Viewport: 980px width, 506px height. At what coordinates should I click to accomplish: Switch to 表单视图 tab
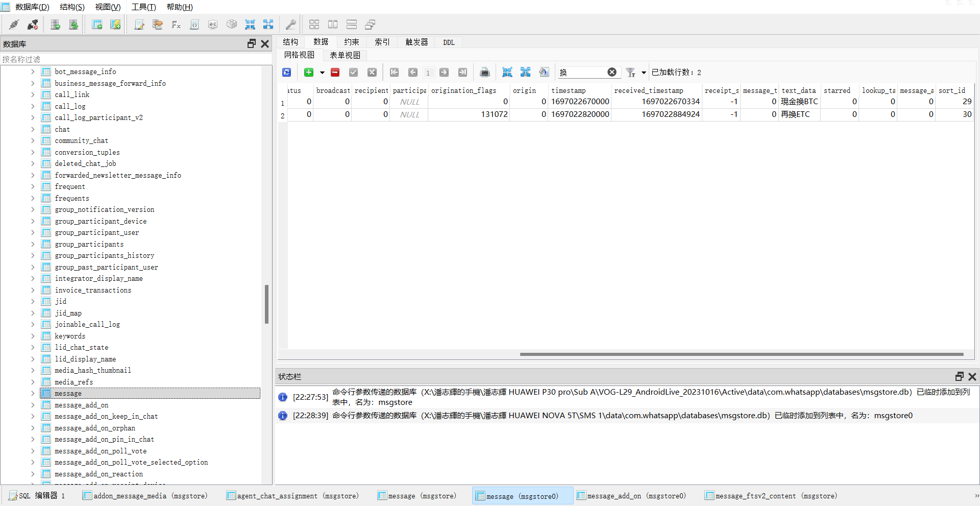click(x=345, y=55)
